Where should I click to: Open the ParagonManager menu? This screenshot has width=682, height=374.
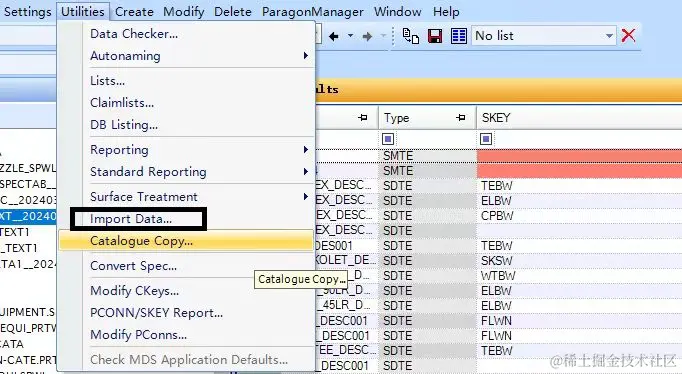coord(313,12)
